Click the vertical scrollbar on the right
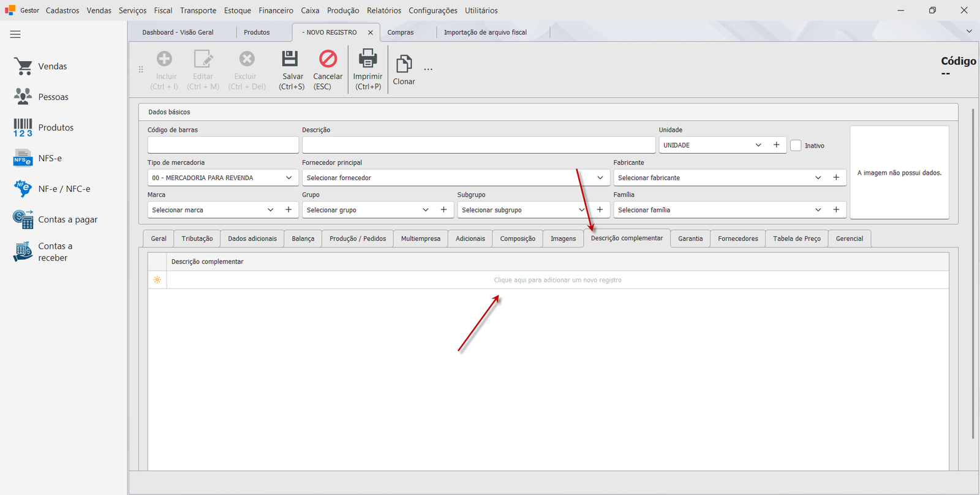980x495 pixels. click(973, 274)
